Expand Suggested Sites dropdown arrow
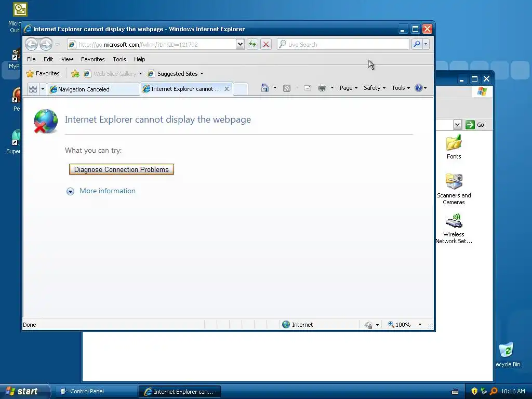 pos(202,74)
